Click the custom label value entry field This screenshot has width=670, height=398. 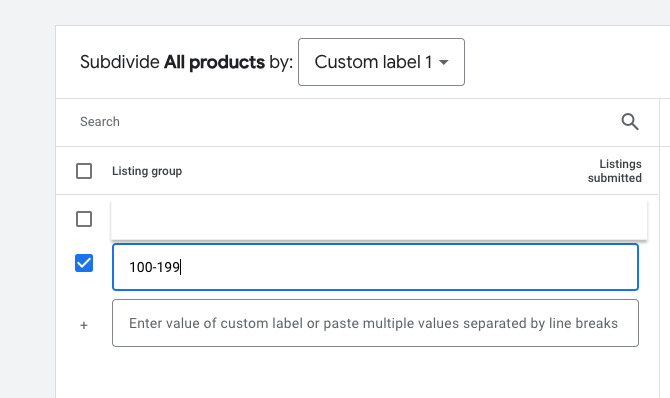point(375,323)
